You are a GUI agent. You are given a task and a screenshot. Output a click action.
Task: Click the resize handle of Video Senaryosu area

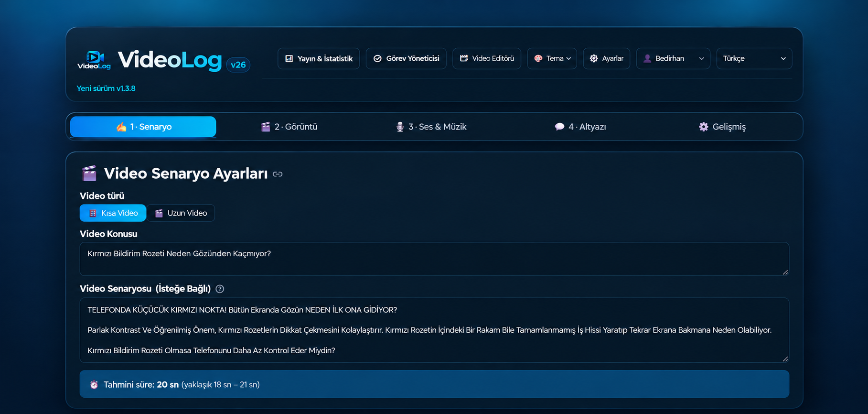click(785, 359)
